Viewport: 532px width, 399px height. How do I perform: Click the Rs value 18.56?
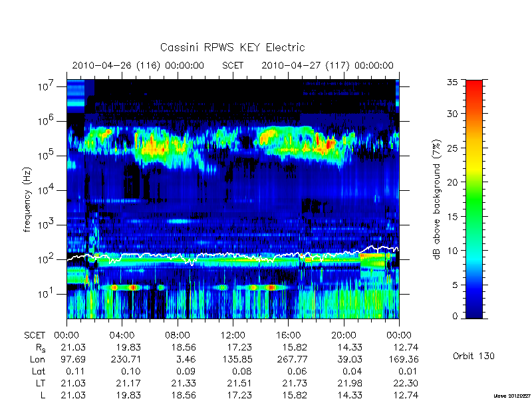pos(184,347)
